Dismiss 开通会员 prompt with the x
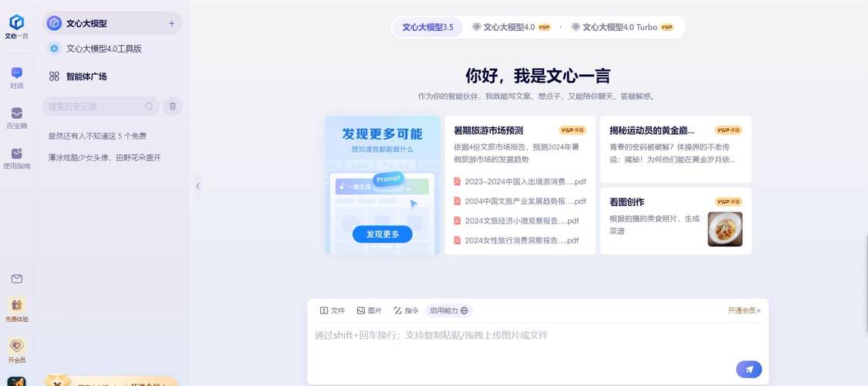868x386 pixels. pyautogui.click(x=759, y=311)
